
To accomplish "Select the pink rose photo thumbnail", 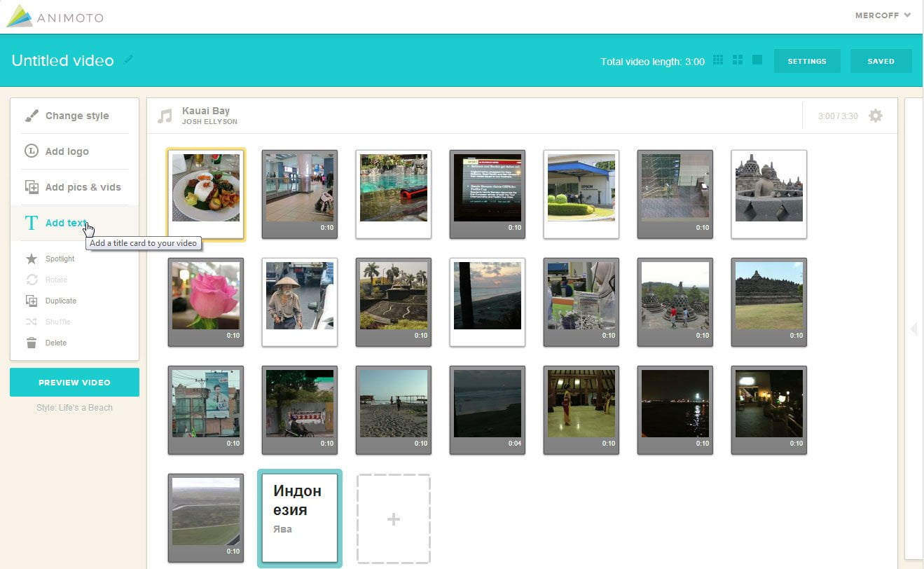I will 206,302.
